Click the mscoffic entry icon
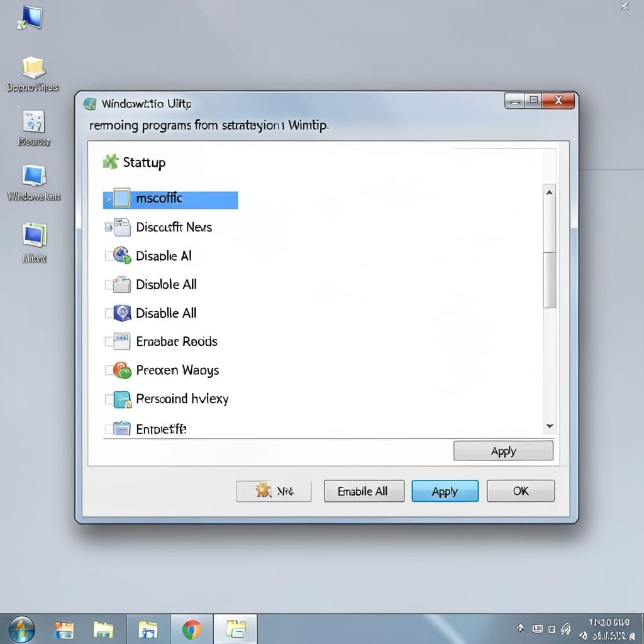Viewport: 644px width, 644px height. click(121, 198)
